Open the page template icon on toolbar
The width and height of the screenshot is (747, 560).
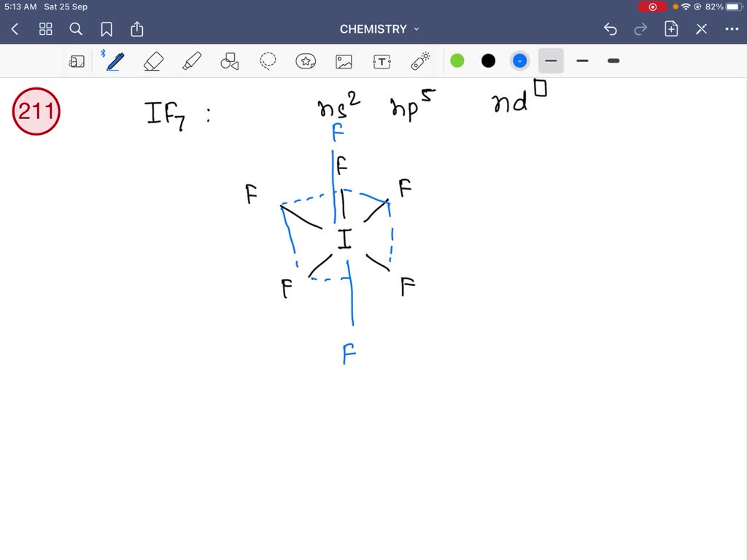[78, 61]
